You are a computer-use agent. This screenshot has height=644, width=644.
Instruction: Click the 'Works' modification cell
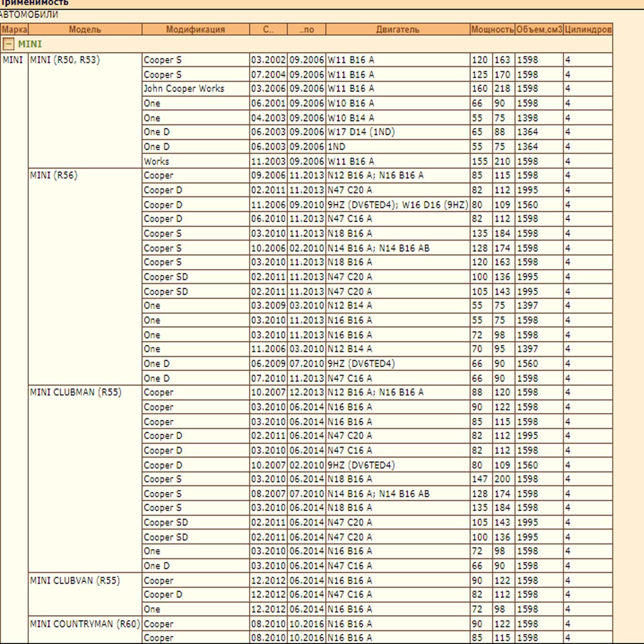(x=157, y=161)
